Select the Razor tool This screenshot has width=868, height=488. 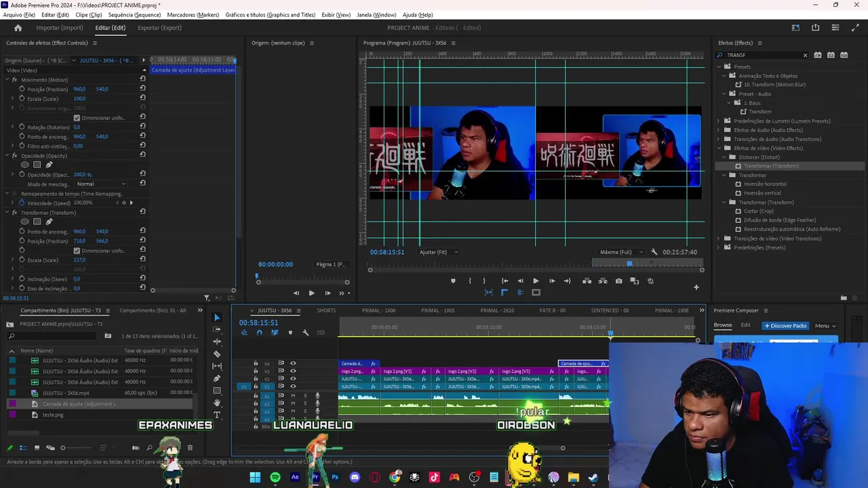(217, 354)
